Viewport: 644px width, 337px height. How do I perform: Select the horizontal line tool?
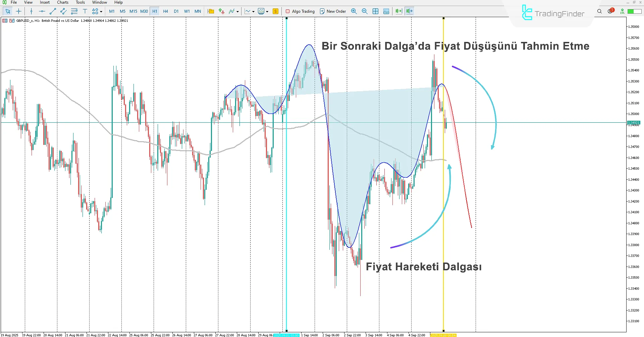coord(42,11)
